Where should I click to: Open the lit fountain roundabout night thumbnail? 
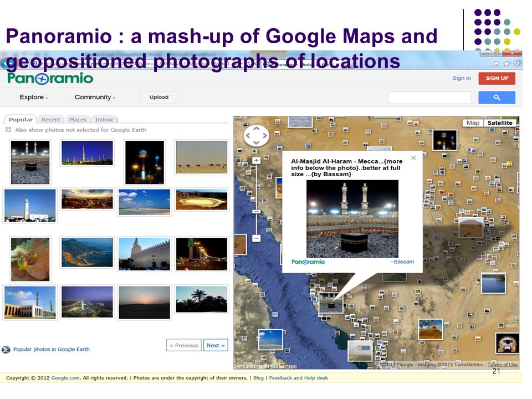[x=87, y=302]
